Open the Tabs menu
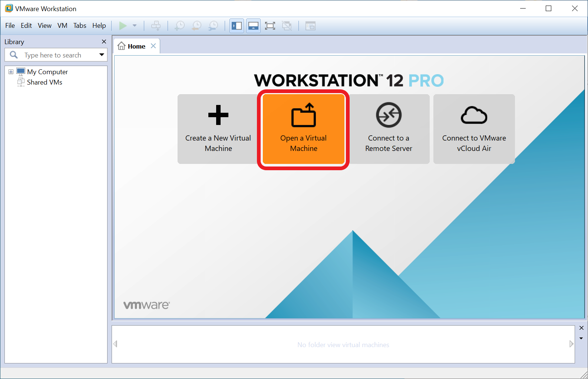Screen dimensions: 588x379 (80, 26)
